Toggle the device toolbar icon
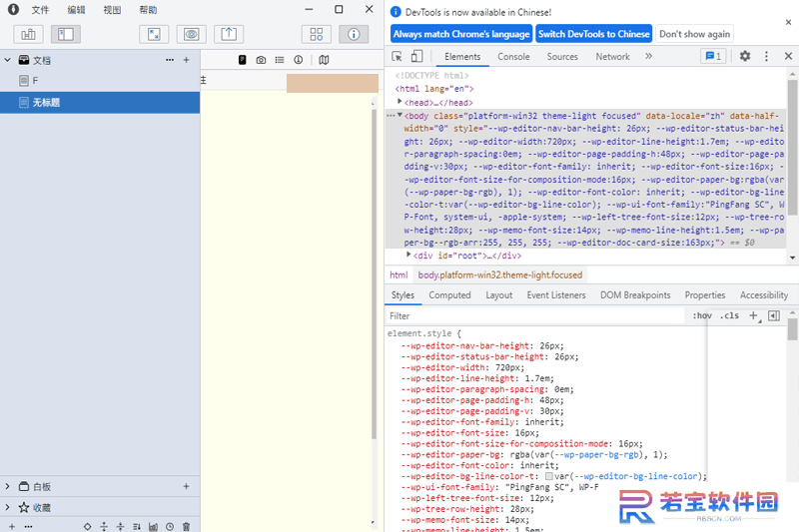 [416, 57]
